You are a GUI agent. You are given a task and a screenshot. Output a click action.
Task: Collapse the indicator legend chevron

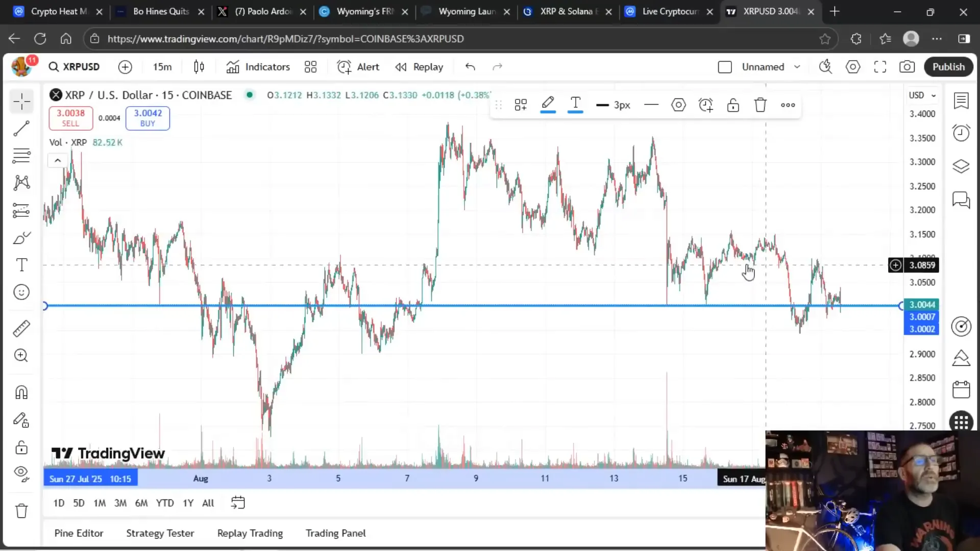[58, 161]
